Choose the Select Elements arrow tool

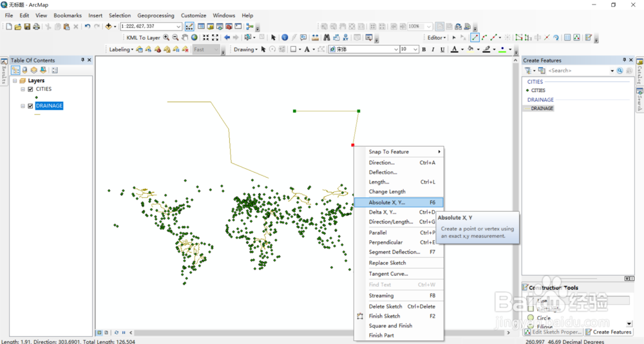(274, 37)
